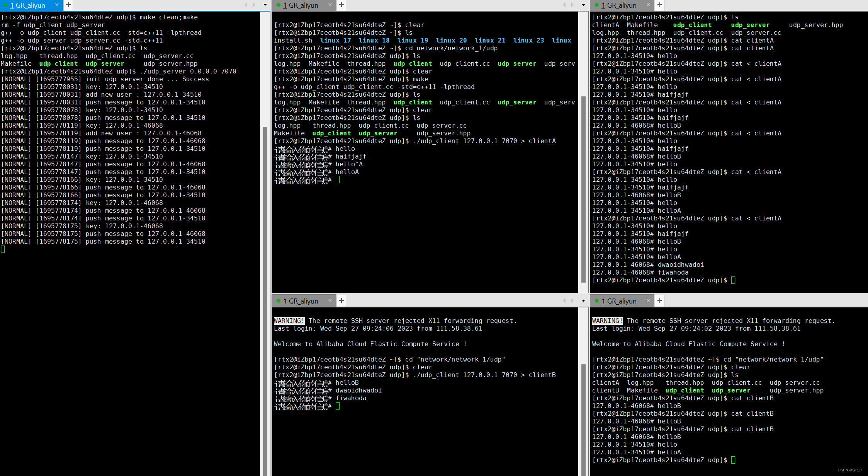
Task: Click the 'linux_17' directory name
Action: coord(336,40)
